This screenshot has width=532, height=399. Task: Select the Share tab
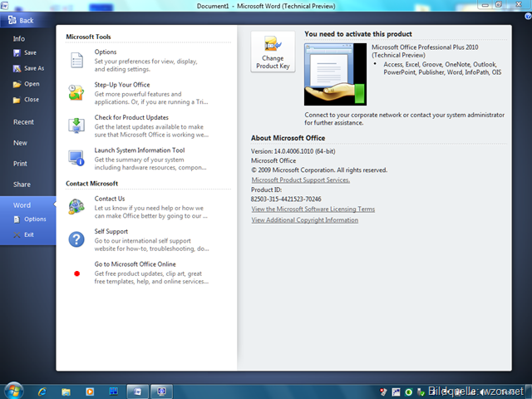[x=22, y=185]
